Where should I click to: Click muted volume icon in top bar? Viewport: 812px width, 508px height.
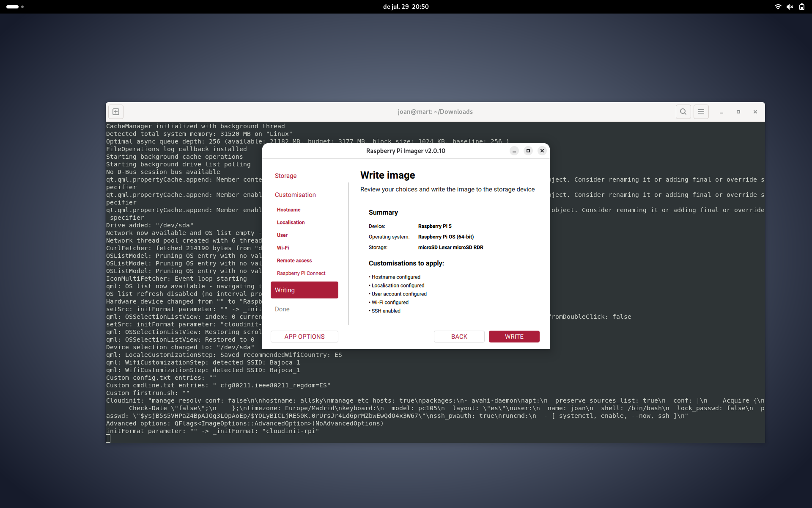coord(790,7)
